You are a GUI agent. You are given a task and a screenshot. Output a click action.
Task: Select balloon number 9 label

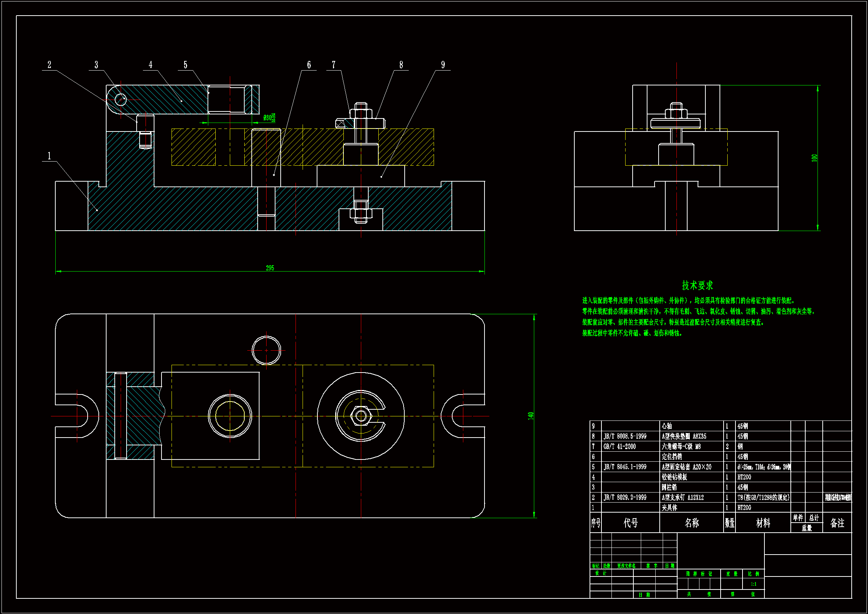pos(443,65)
